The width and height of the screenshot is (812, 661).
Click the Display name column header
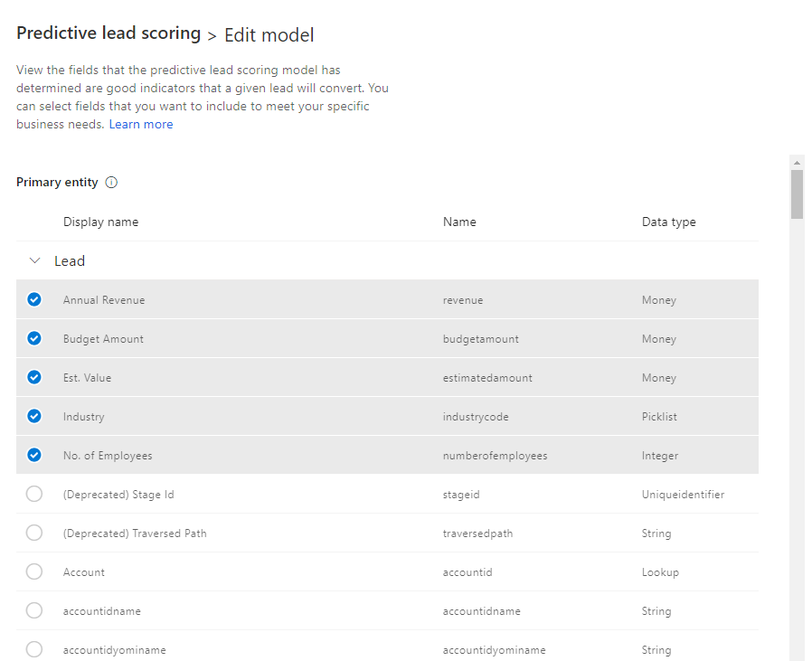coord(100,222)
